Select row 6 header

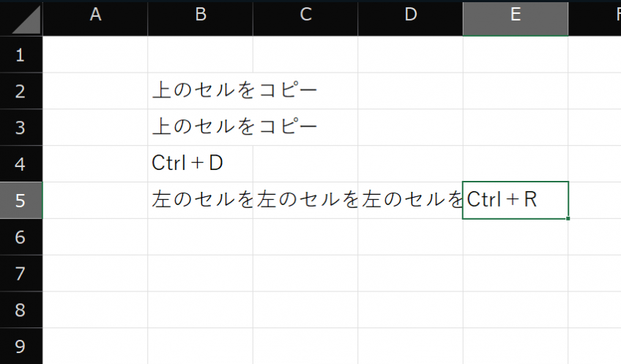pyautogui.click(x=21, y=237)
